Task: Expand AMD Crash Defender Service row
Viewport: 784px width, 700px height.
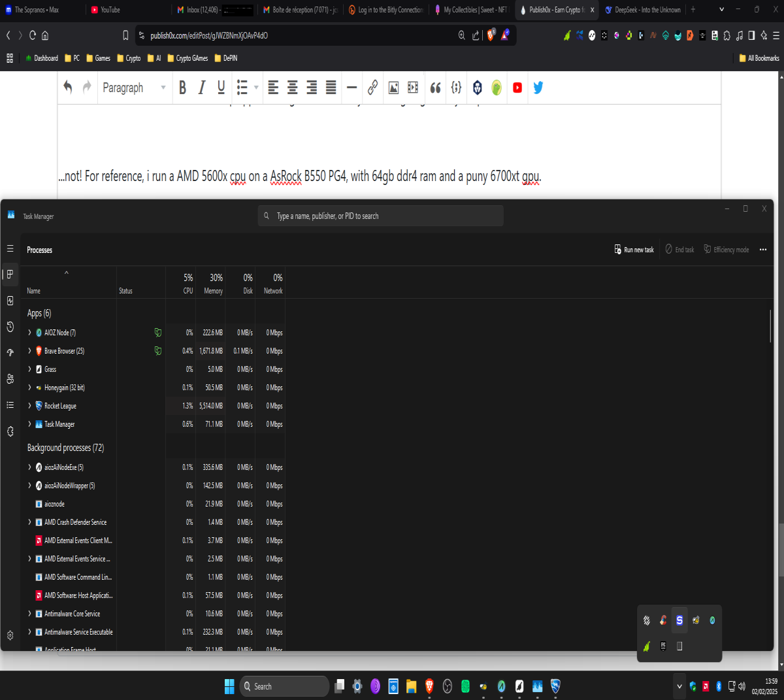Action: (x=29, y=522)
